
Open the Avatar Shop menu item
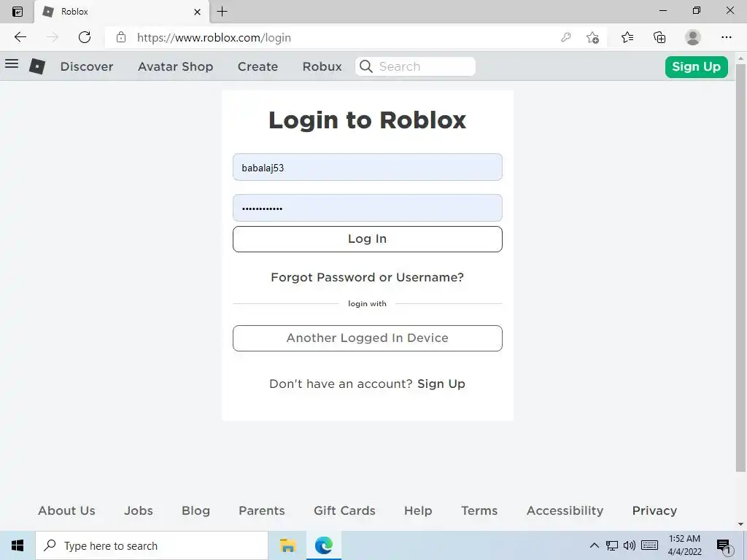click(175, 66)
